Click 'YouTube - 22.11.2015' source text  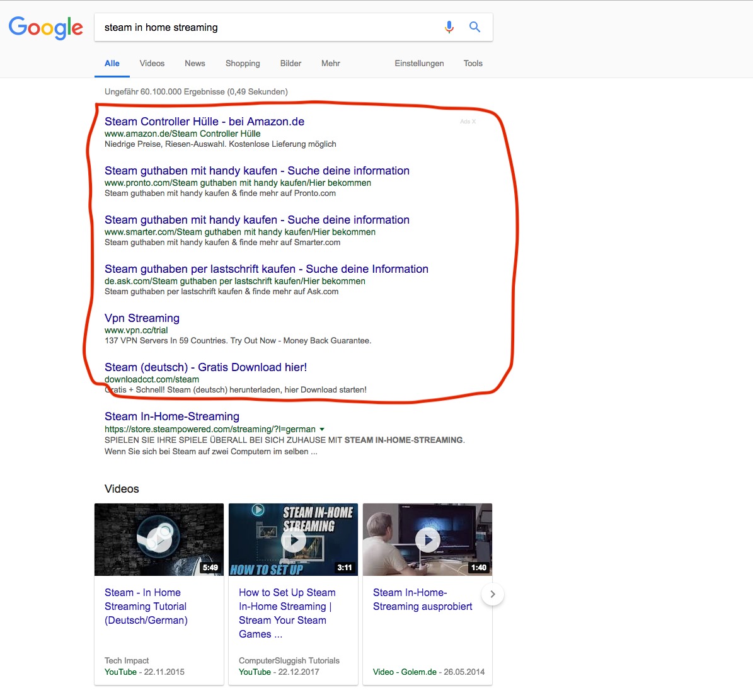(x=144, y=672)
